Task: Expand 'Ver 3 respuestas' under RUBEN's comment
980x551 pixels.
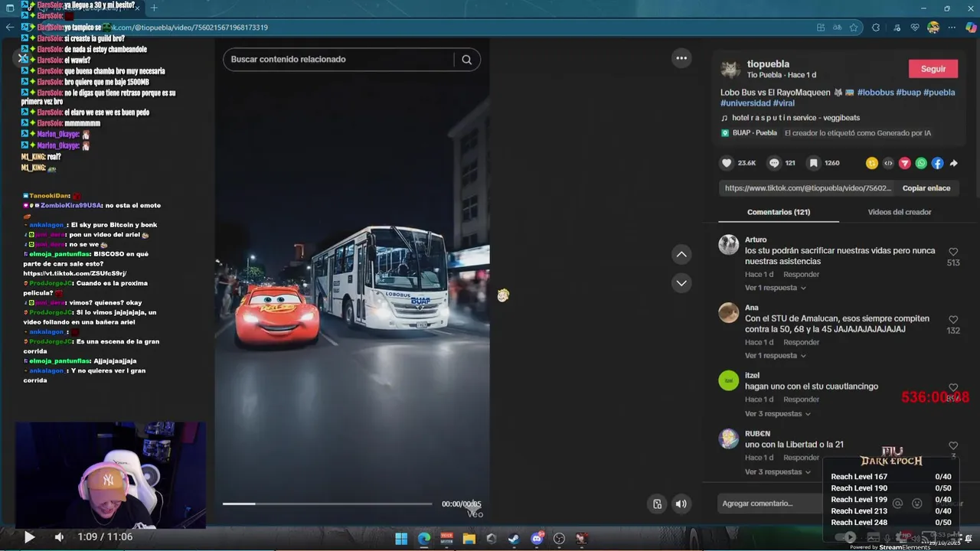Action: pyautogui.click(x=778, y=472)
